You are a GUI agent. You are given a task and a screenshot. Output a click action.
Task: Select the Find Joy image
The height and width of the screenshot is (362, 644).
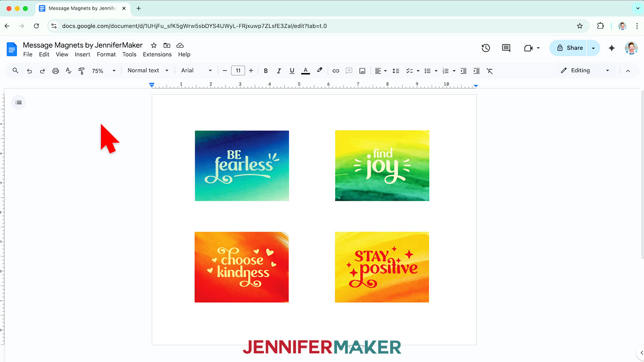[x=382, y=166]
